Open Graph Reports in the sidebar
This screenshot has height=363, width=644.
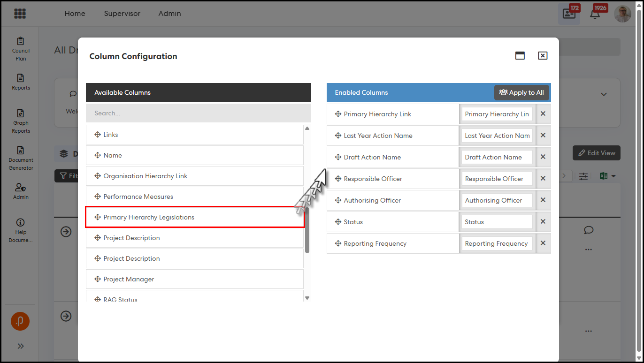21,114
